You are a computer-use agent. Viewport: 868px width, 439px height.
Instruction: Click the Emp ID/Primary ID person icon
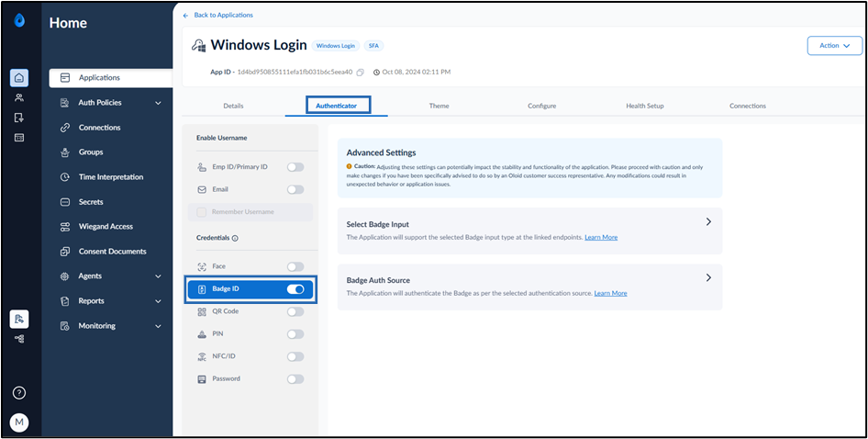coord(202,167)
